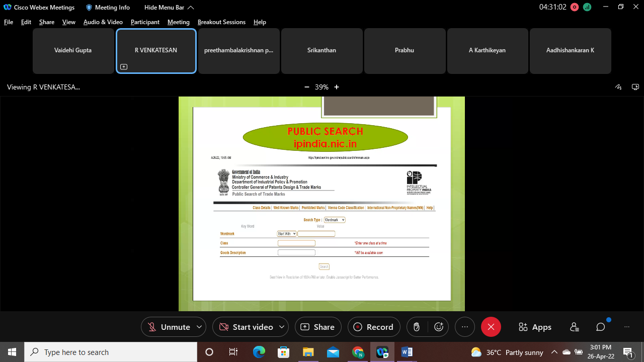Select R VENKATESAN participant tile
The width and height of the screenshot is (644, 362).
tap(156, 51)
